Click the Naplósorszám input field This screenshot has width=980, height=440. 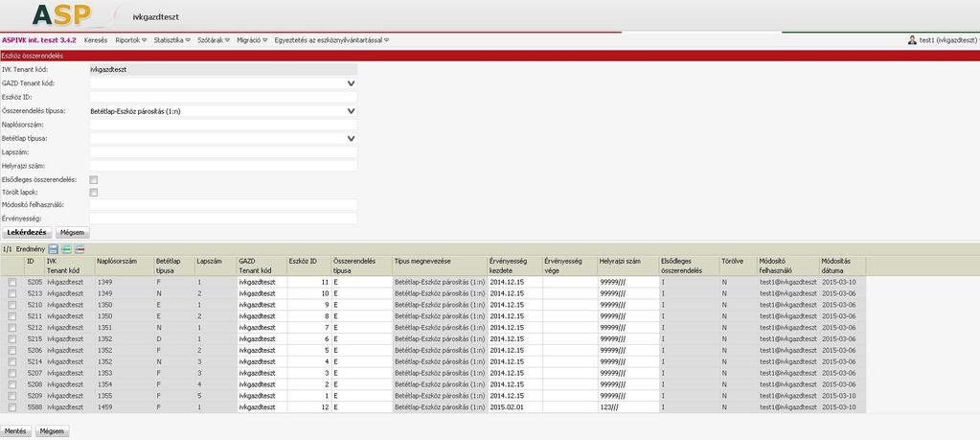pyautogui.click(x=224, y=125)
